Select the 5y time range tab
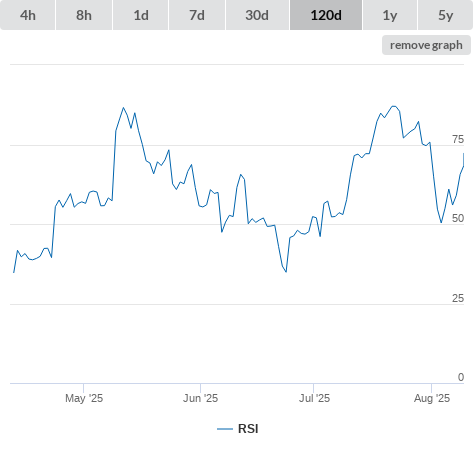 (445, 15)
